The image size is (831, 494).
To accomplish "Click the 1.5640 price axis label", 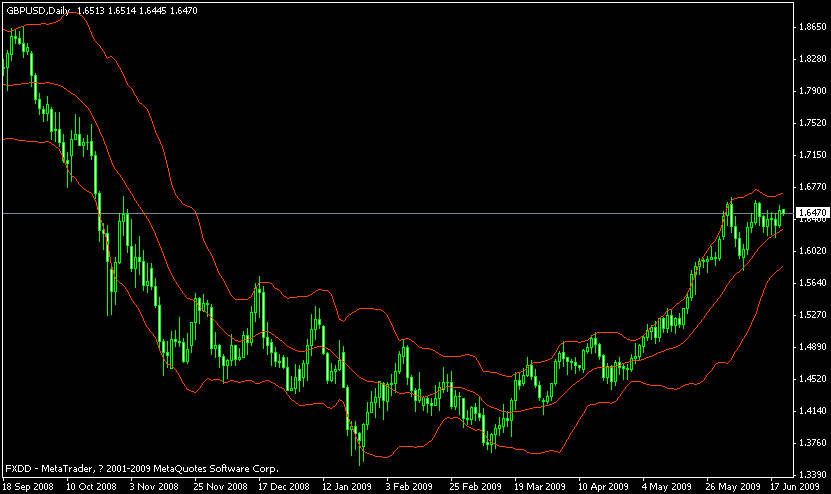I will [x=812, y=283].
